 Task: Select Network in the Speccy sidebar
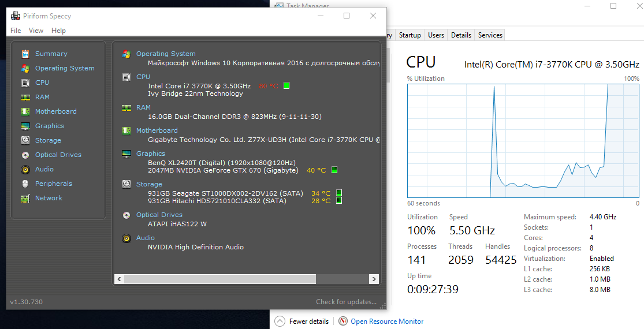pyautogui.click(x=49, y=198)
